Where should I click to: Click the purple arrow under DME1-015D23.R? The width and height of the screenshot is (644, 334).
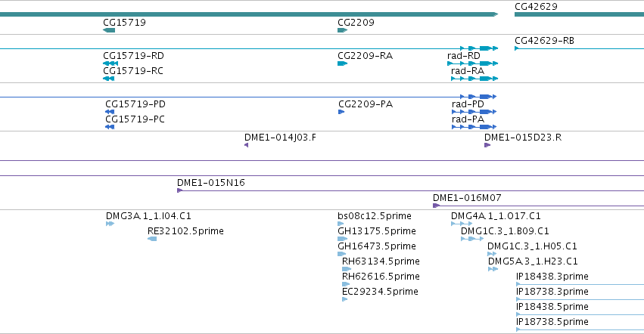pyautogui.click(x=487, y=145)
